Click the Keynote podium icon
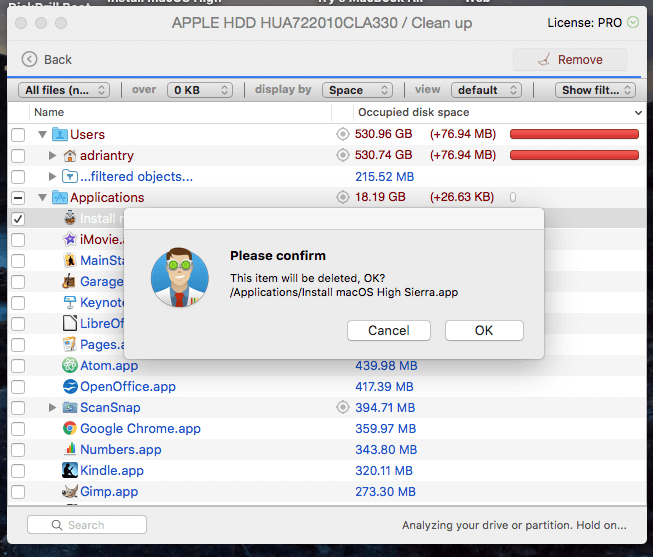The width and height of the screenshot is (653, 557). click(70, 302)
